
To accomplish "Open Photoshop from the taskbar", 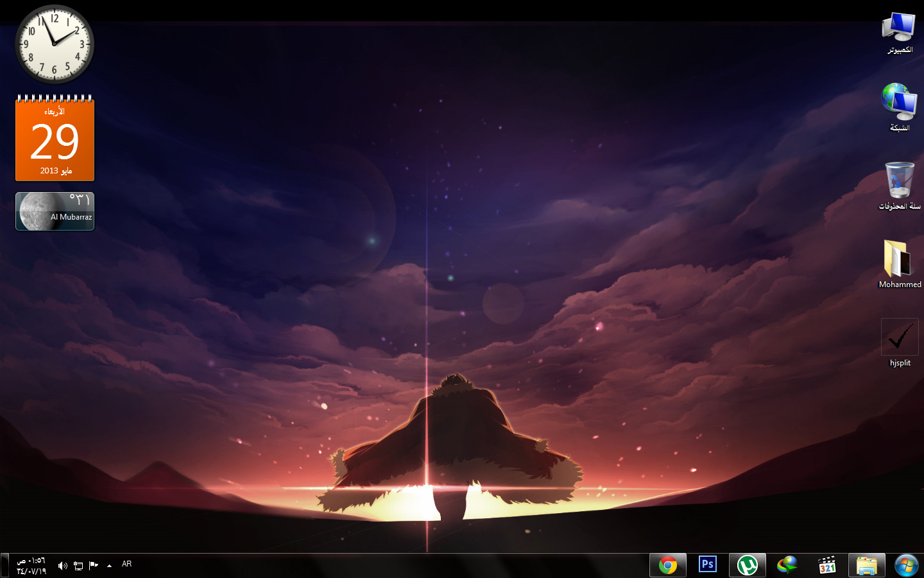I will [x=708, y=565].
